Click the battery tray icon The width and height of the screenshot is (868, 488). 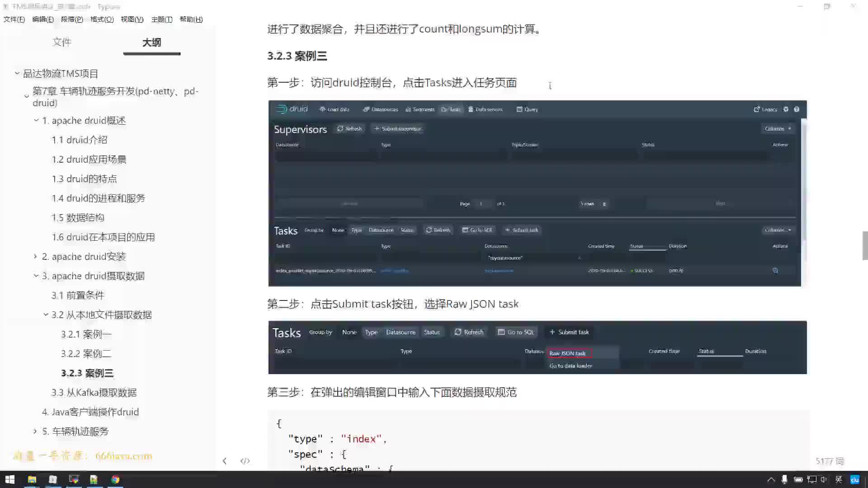[798, 479]
